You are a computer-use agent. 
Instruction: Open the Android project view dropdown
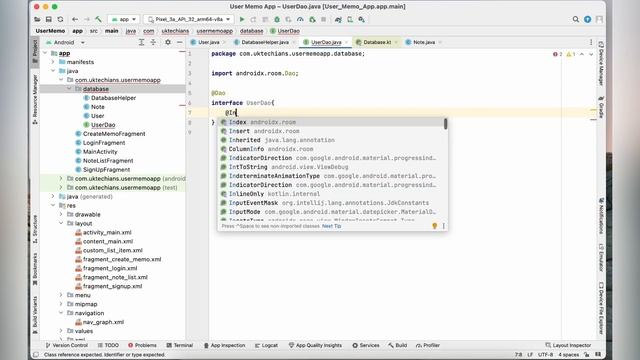(65, 42)
